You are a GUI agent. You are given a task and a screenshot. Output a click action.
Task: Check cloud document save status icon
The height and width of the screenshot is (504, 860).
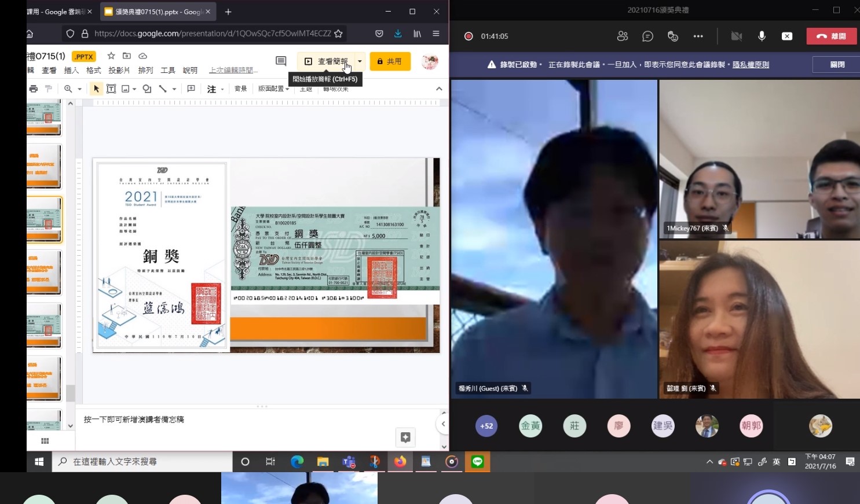tap(142, 56)
